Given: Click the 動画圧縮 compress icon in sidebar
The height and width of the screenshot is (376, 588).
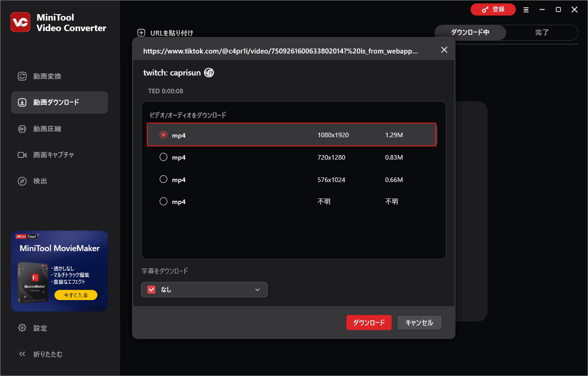Looking at the screenshot, I should point(22,129).
